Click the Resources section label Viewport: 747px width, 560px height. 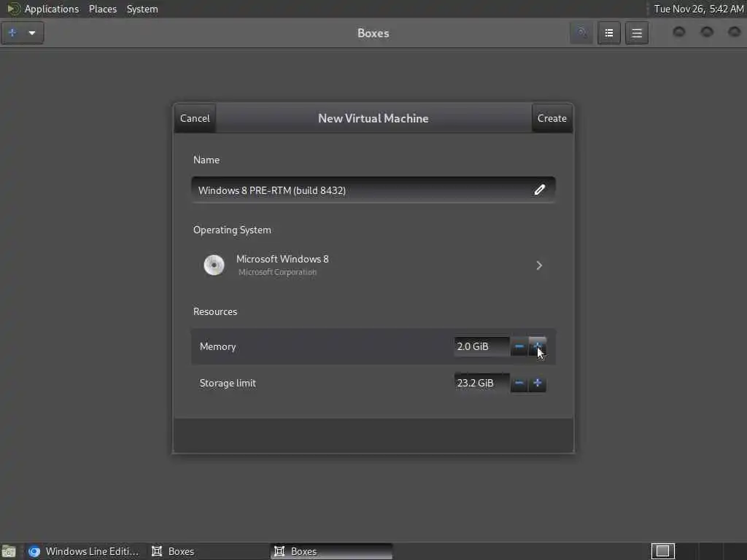point(215,311)
